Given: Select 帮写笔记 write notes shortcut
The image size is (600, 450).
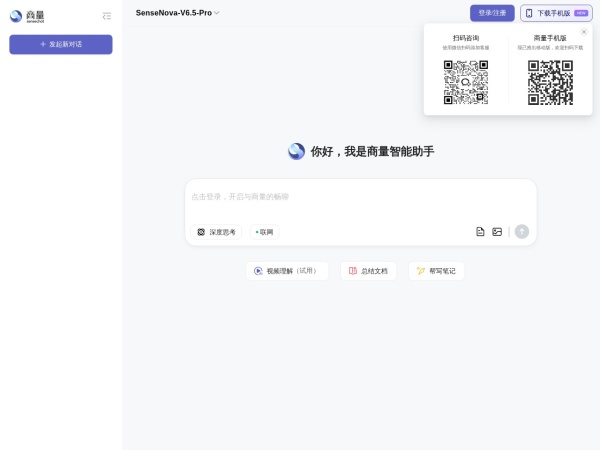Looking at the screenshot, I should [x=436, y=271].
